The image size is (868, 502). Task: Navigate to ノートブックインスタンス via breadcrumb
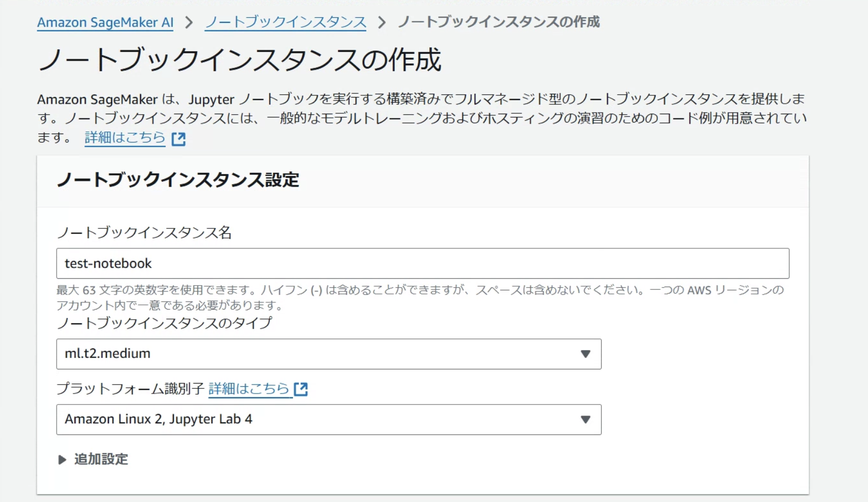tap(285, 23)
